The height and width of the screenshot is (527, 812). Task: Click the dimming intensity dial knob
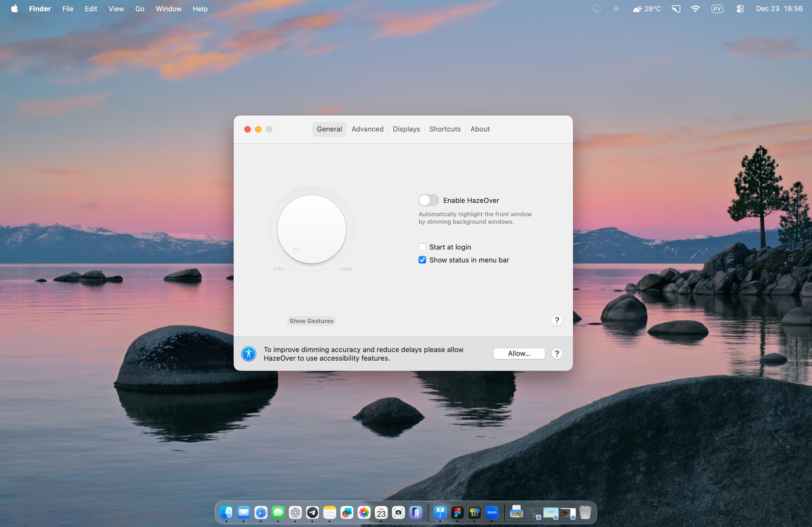(x=311, y=229)
